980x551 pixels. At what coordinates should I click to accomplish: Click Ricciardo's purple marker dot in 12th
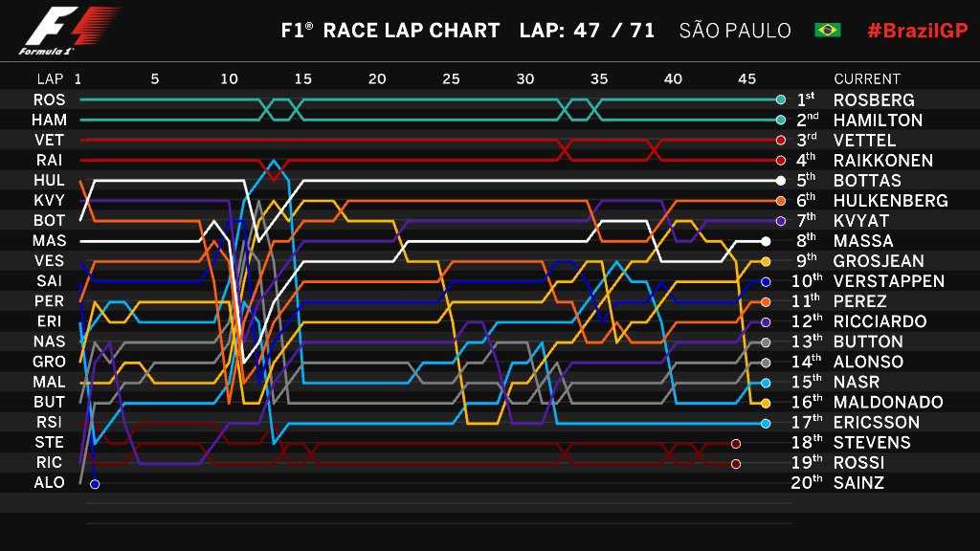[x=766, y=322]
